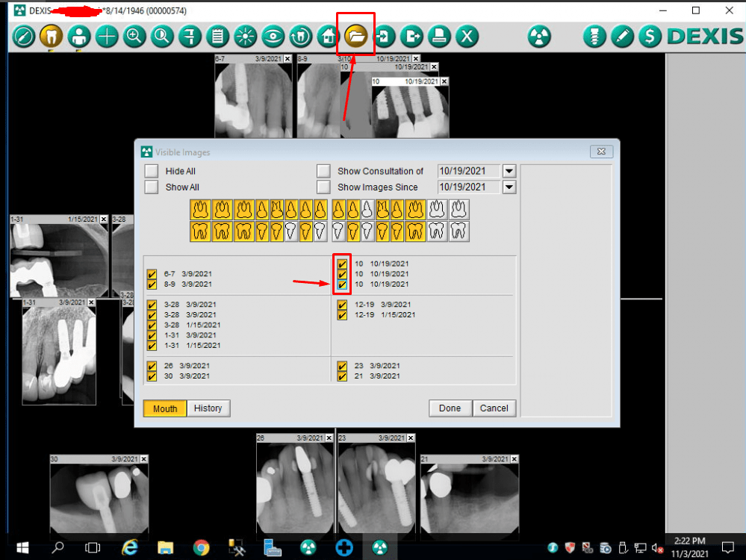Uncheck the 23 3/9/2021 image checkbox
Screen dimensions: 746x560
pyautogui.click(x=342, y=366)
